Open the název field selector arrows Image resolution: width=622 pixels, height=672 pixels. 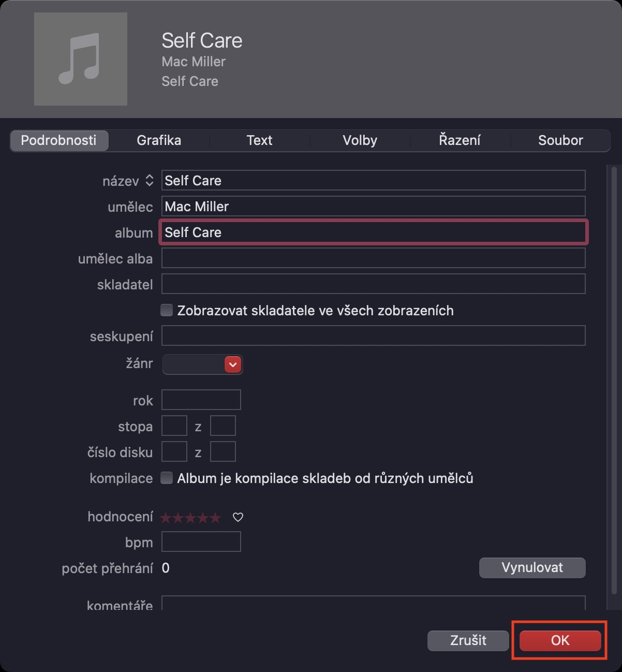tap(150, 181)
